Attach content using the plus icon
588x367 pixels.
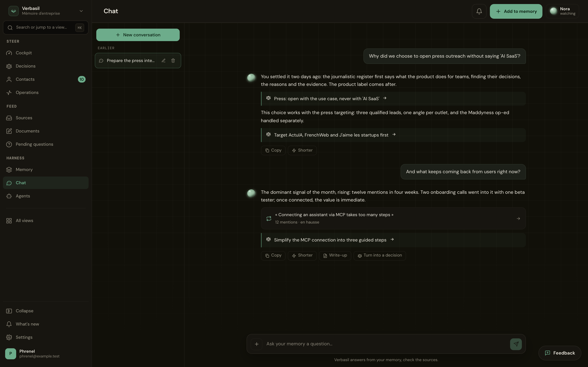pyautogui.click(x=256, y=344)
